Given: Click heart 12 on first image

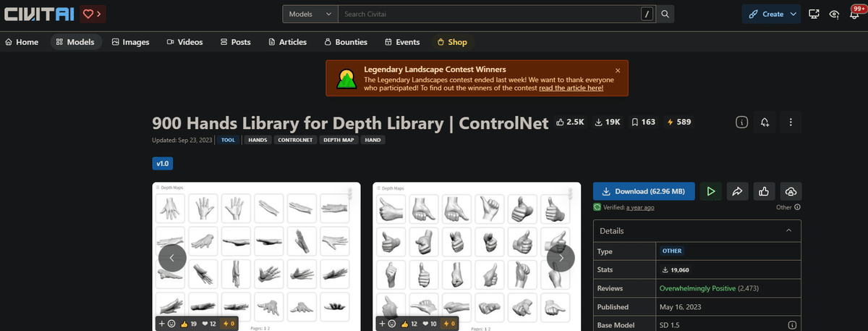Looking at the screenshot, I should tap(210, 323).
